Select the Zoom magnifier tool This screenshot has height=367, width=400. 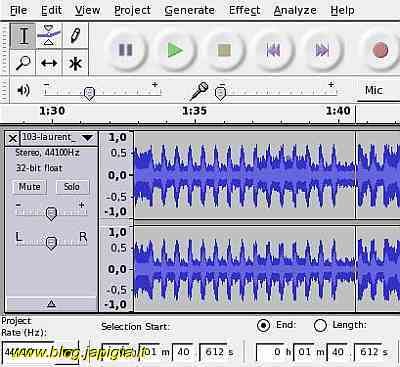(x=23, y=62)
